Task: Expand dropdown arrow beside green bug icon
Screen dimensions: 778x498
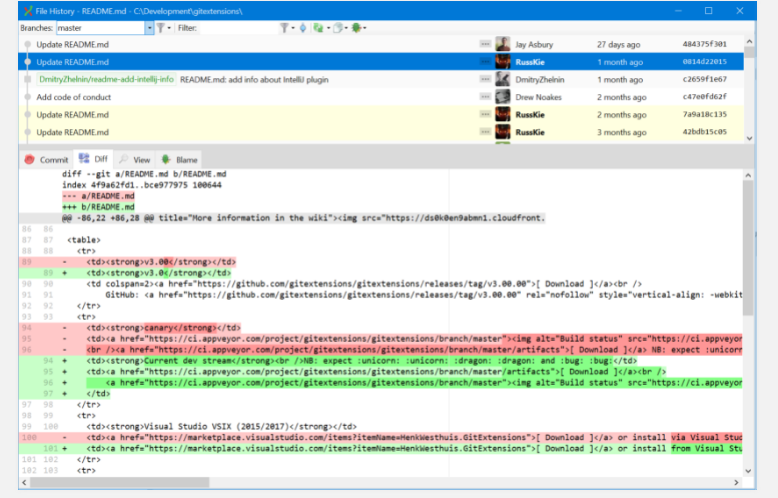Action: point(365,28)
